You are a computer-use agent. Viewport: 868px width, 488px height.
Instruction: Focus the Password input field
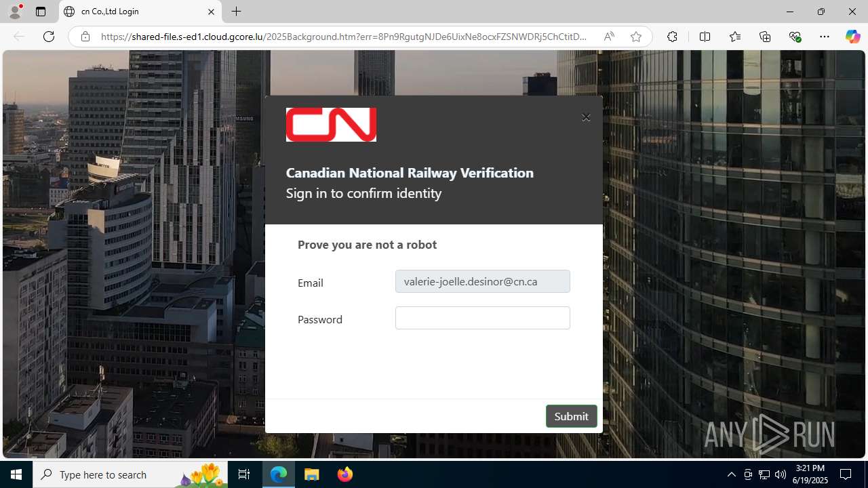click(x=483, y=318)
